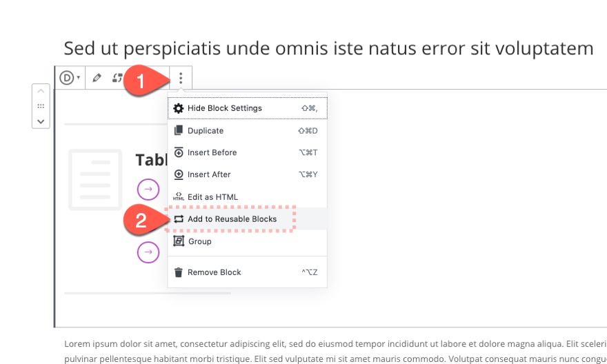607x364 pixels.
Task: Open the Divi block type dropdown
Action: pyautogui.click(x=70, y=78)
